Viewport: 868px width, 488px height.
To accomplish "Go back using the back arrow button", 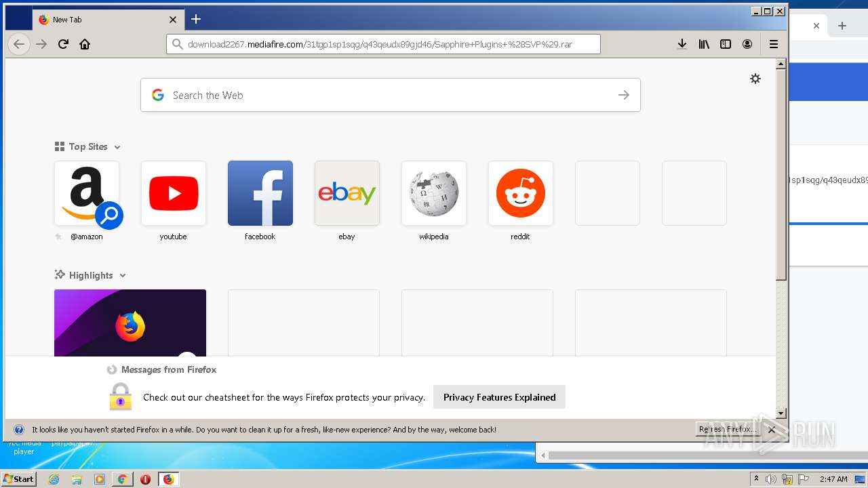I will click(19, 44).
